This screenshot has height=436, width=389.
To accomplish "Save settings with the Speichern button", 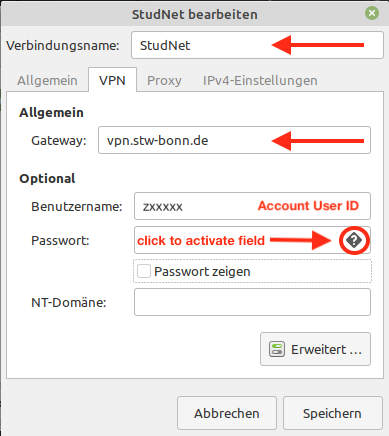I will pyautogui.click(x=332, y=413).
